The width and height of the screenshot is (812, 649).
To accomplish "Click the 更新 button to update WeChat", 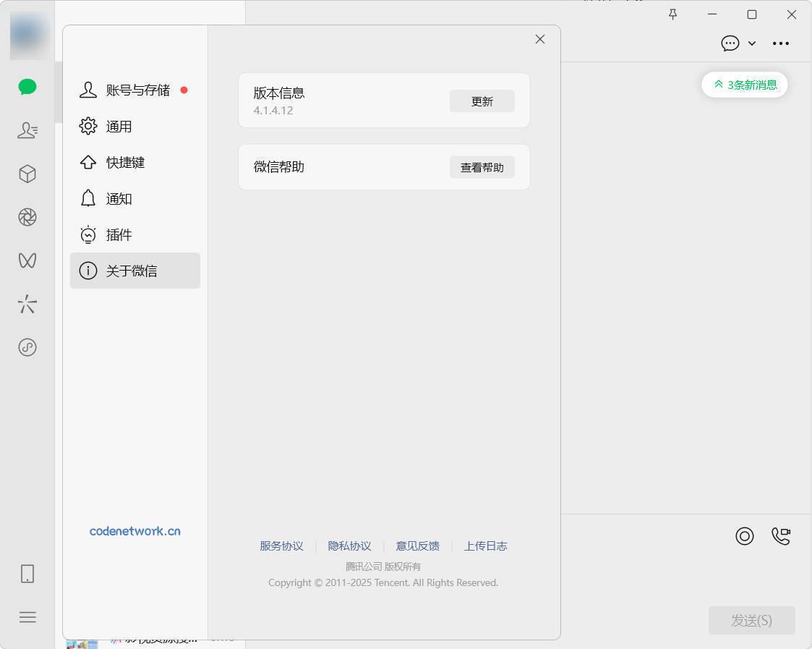I will pos(482,101).
